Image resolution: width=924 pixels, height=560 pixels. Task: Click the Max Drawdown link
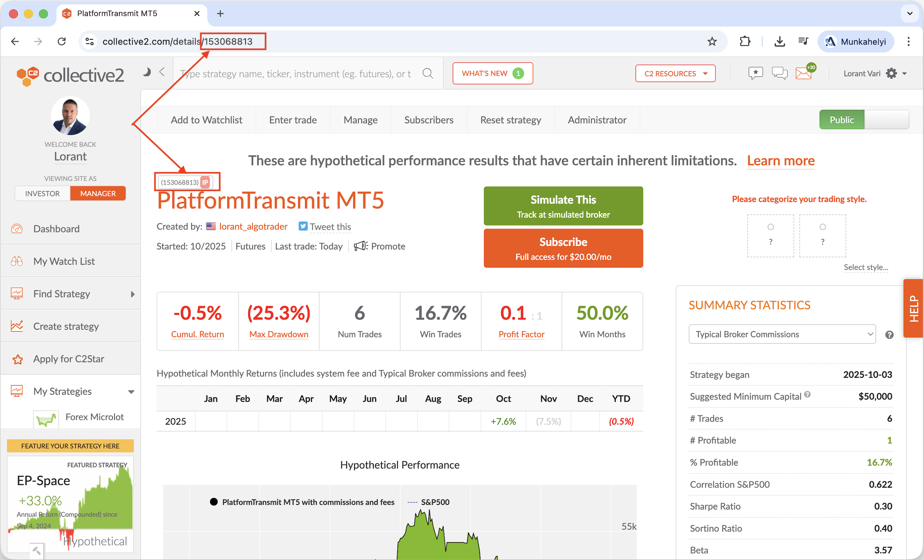click(x=279, y=334)
